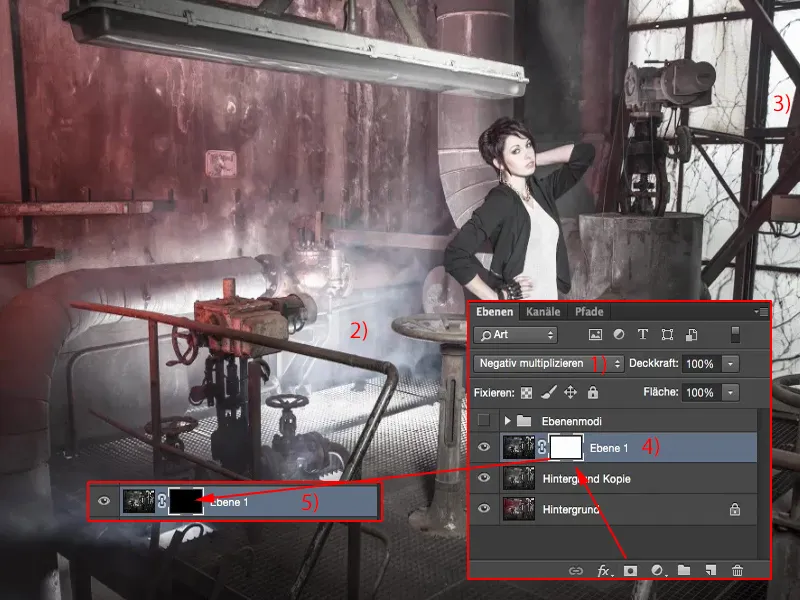This screenshot has height=600, width=800.
Task: Toggle the layer filtering switch
Action: point(735,335)
